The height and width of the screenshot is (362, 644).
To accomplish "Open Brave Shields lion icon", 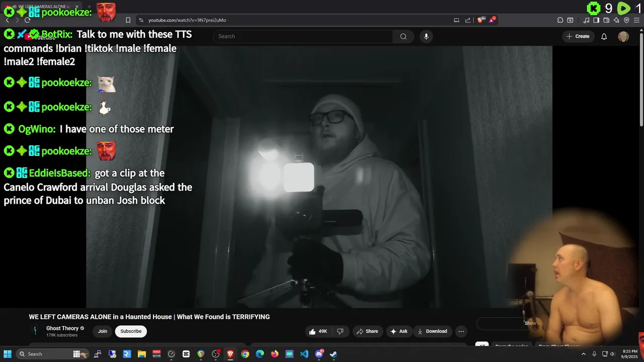I will pos(480,20).
